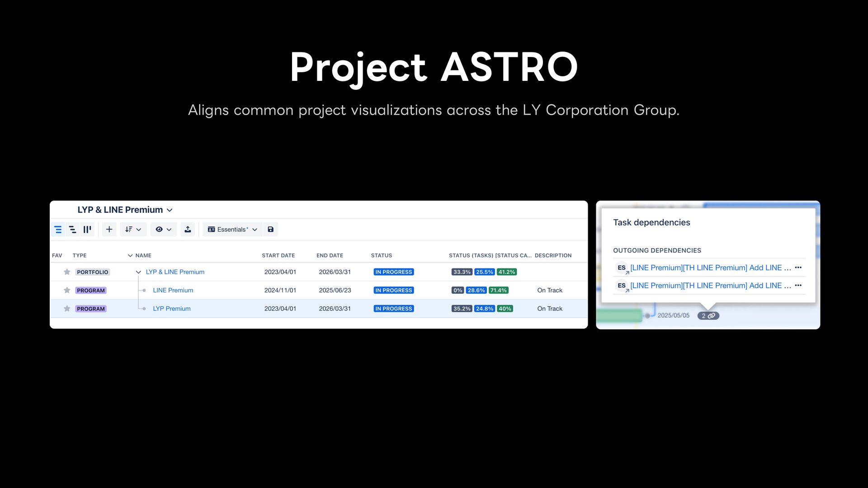The width and height of the screenshot is (868, 488).
Task: Click IN PROGRESS status in LYP Premium row
Action: (x=394, y=309)
